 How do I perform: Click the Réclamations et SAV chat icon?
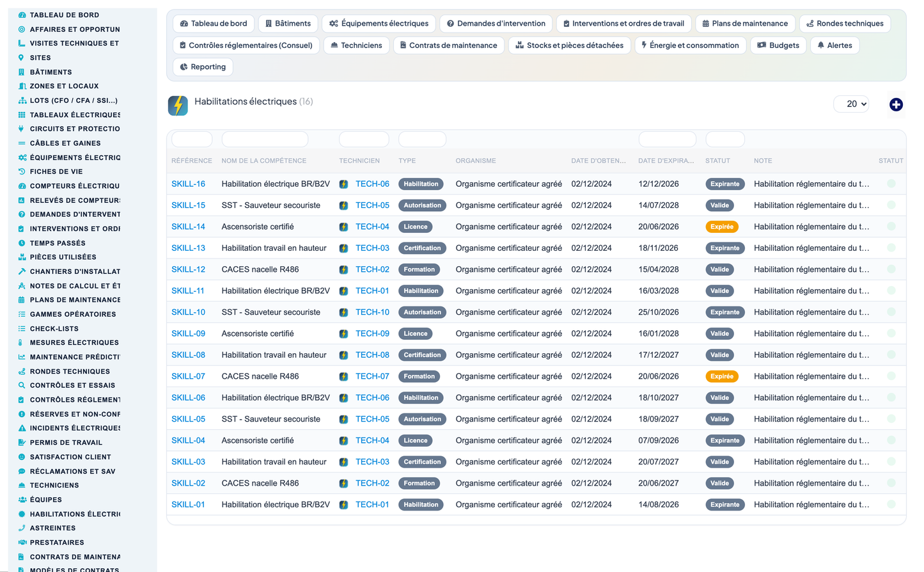click(x=22, y=471)
